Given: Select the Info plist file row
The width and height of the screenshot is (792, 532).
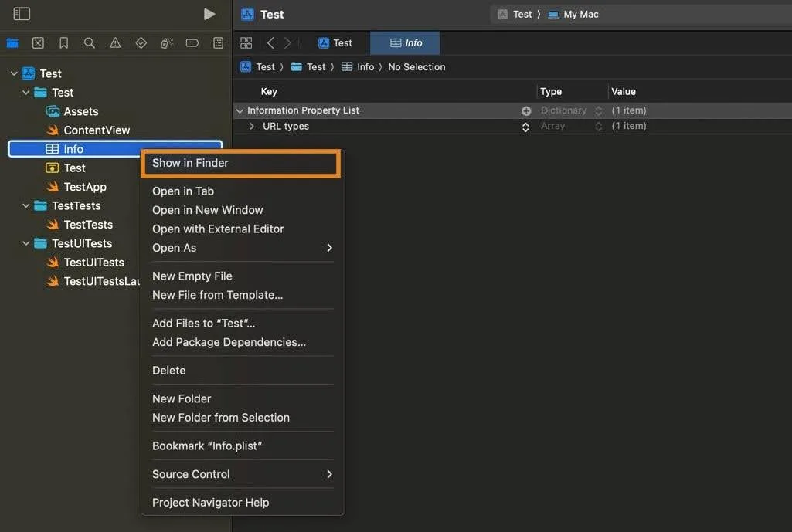Looking at the screenshot, I should click(115, 149).
